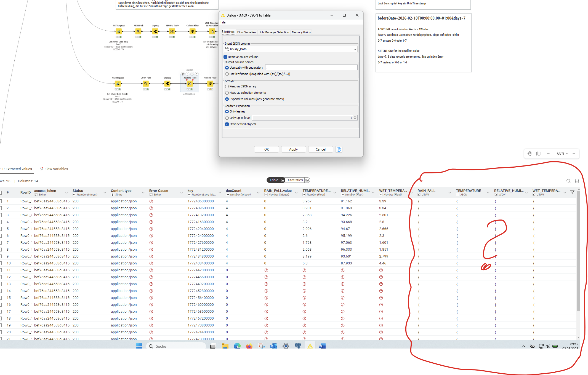
Task: Switch to the Flow Variables dialog tab
Action: pos(246,32)
